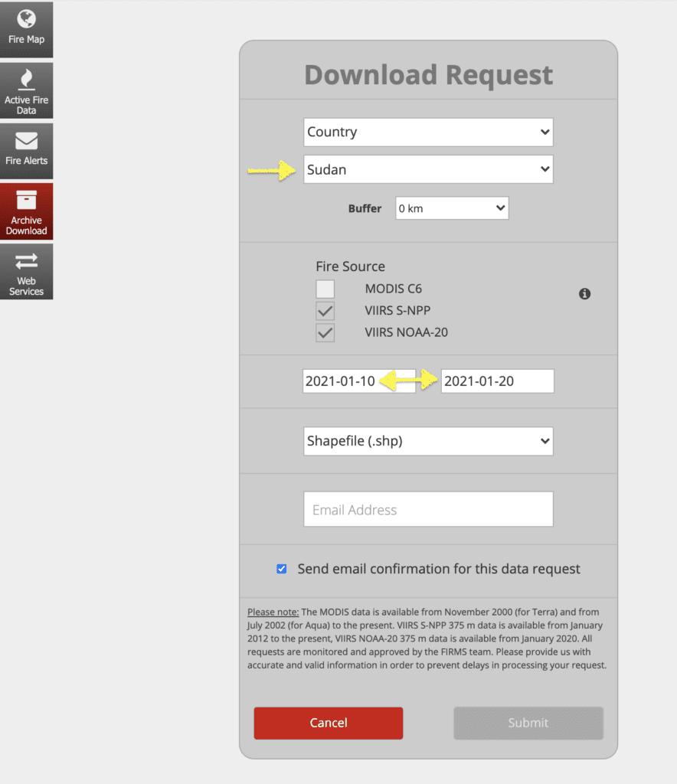Click the start date field 2021-01-10
This screenshot has width=677, height=784.
(359, 381)
